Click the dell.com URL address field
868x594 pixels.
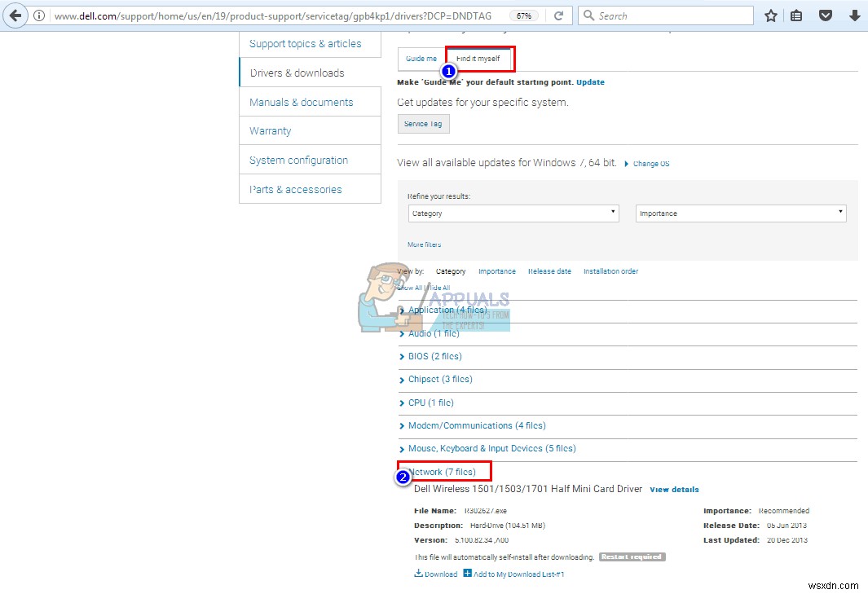(x=273, y=16)
